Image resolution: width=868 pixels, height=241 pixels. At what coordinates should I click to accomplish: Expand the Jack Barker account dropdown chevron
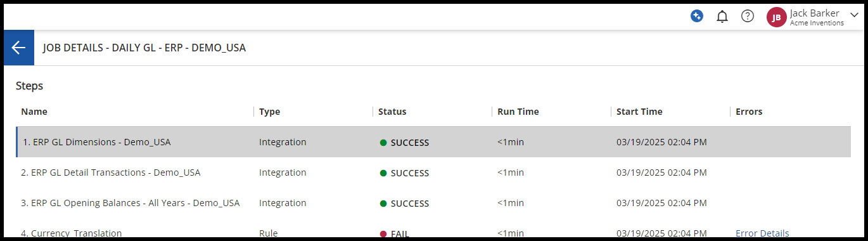853,15
